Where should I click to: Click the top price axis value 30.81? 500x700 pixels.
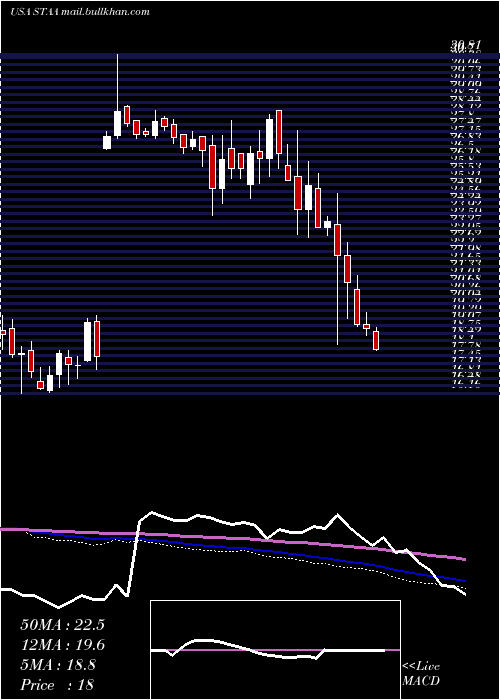pyautogui.click(x=465, y=46)
